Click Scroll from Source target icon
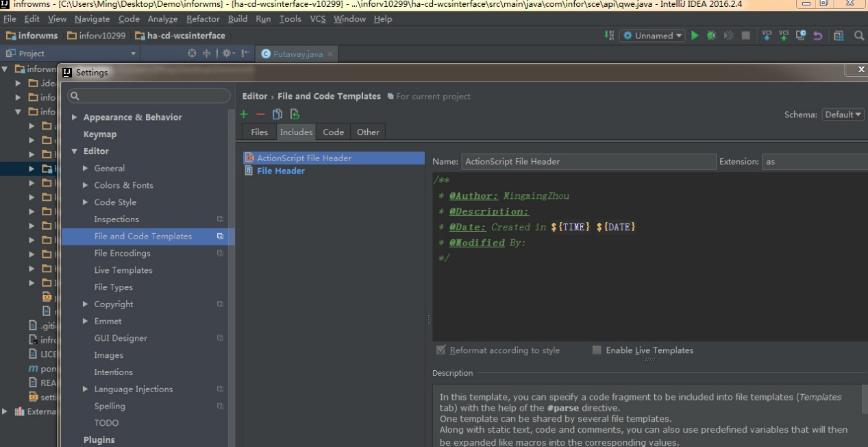Image resolution: width=868 pixels, height=447 pixels. pos(192,53)
